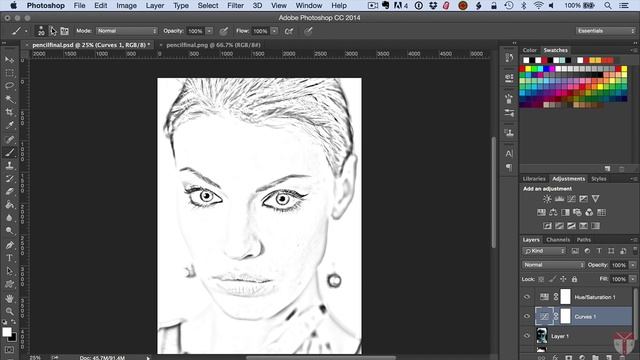Toggle pressure for opacity
The height and width of the screenshot is (360, 640).
click(224, 31)
